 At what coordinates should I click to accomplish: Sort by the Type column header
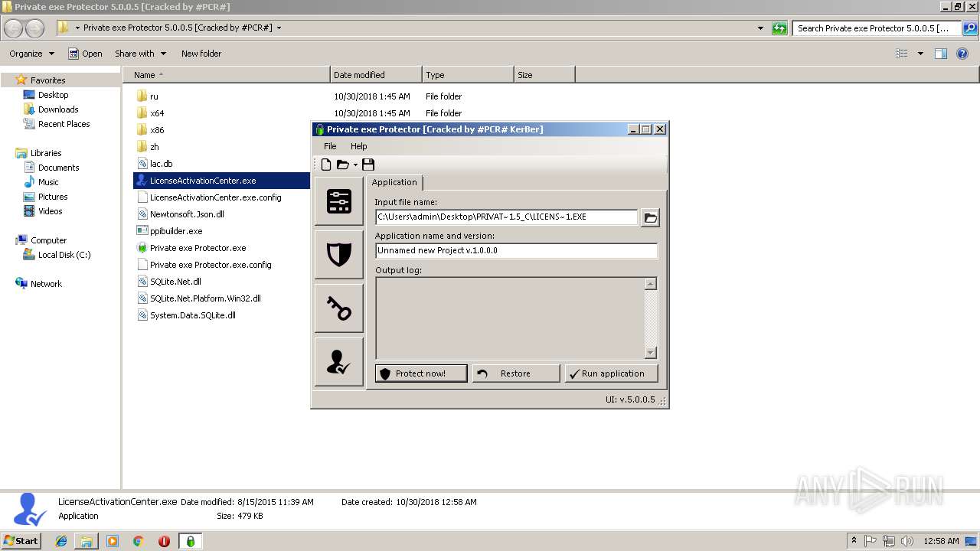tap(468, 75)
